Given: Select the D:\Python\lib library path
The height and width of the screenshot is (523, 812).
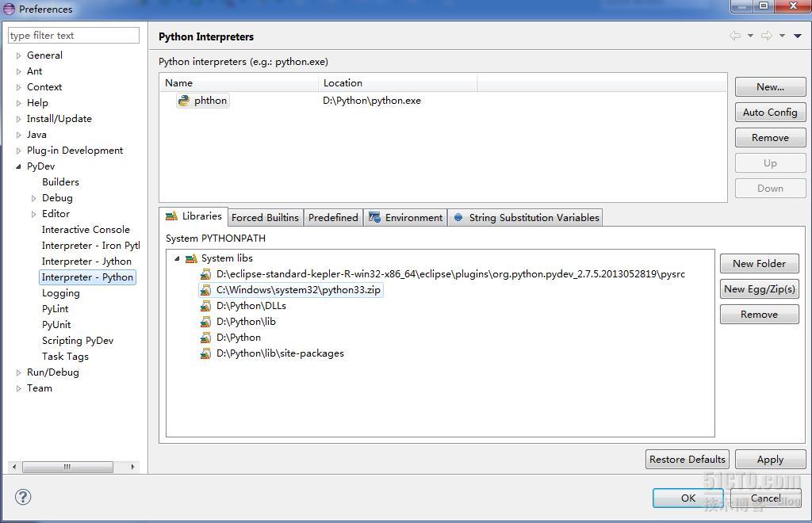Looking at the screenshot, I should [x=246, y=322].
